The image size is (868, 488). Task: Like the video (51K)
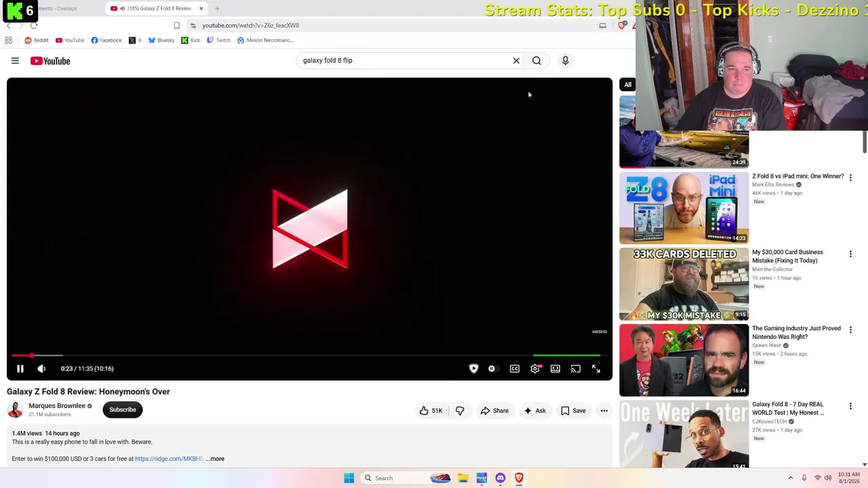(431, 411)
